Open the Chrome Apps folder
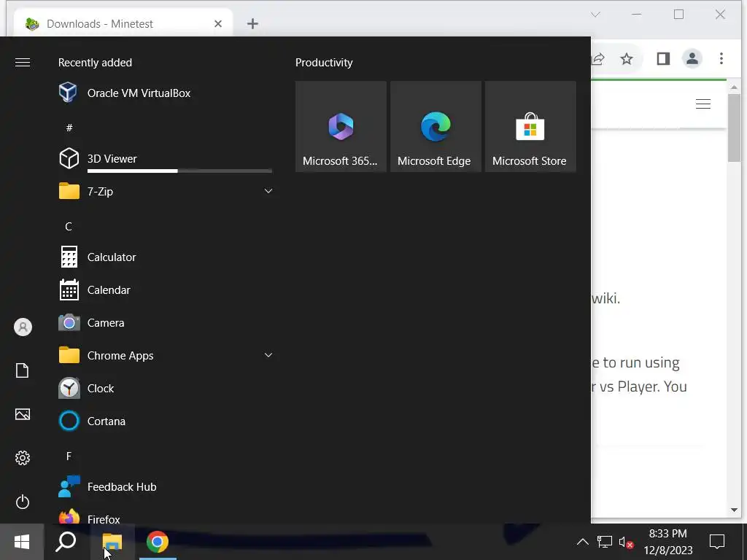Screen dimensions: 747x560 [x=164, y=356]
